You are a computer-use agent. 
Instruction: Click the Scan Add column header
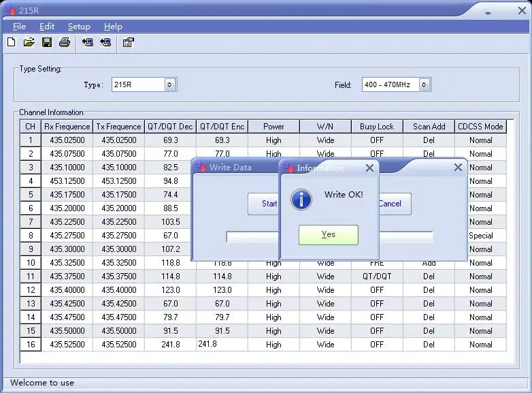pyautogui.click(x=429, y=127)
